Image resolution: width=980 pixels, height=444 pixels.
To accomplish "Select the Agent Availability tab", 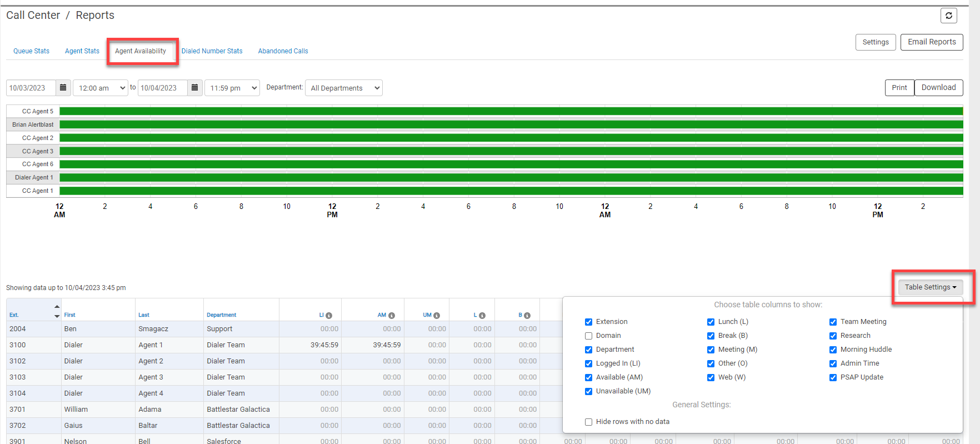I will coord(141,51).
